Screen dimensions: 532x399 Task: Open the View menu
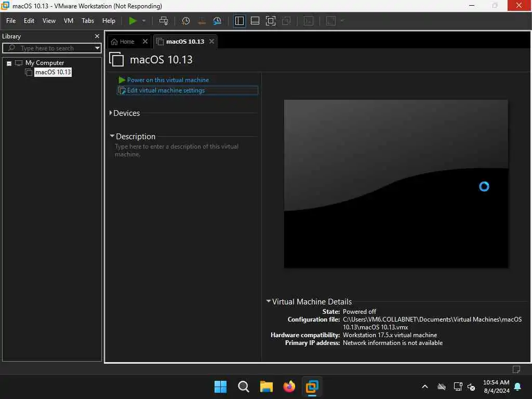[49, 21]
